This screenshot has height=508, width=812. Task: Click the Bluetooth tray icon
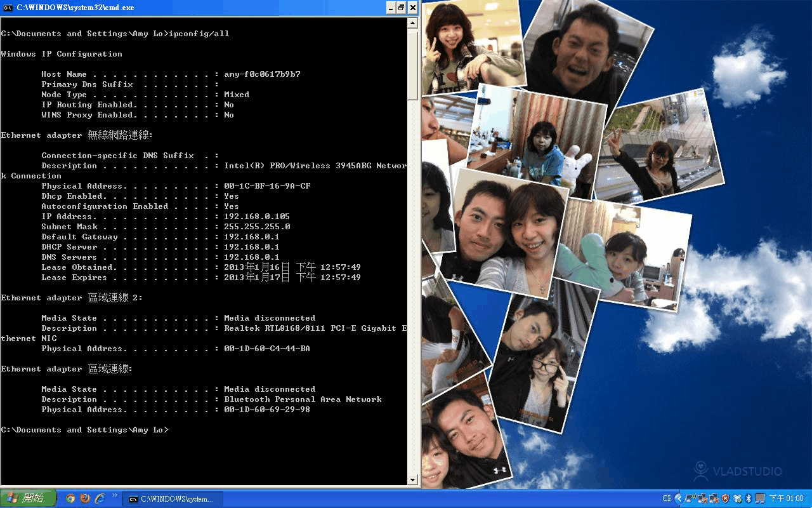pyautogui.click(x=749, y=498)
